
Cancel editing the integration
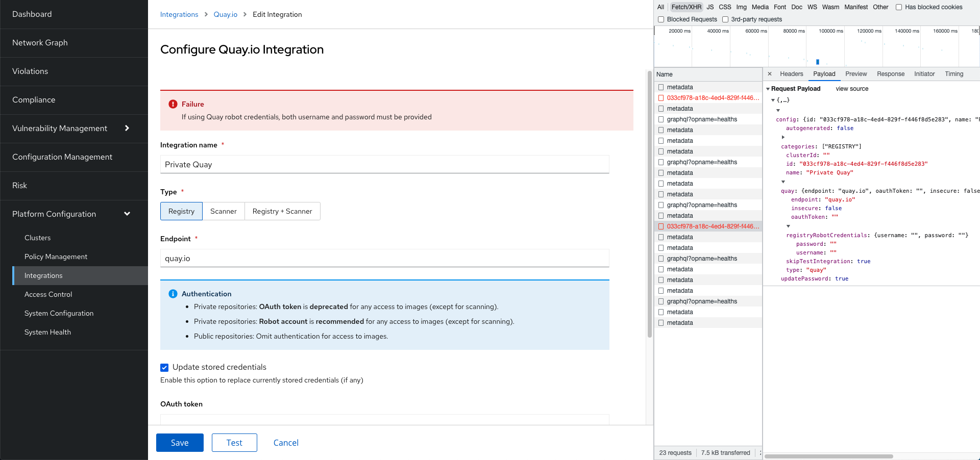coord(286,443)
